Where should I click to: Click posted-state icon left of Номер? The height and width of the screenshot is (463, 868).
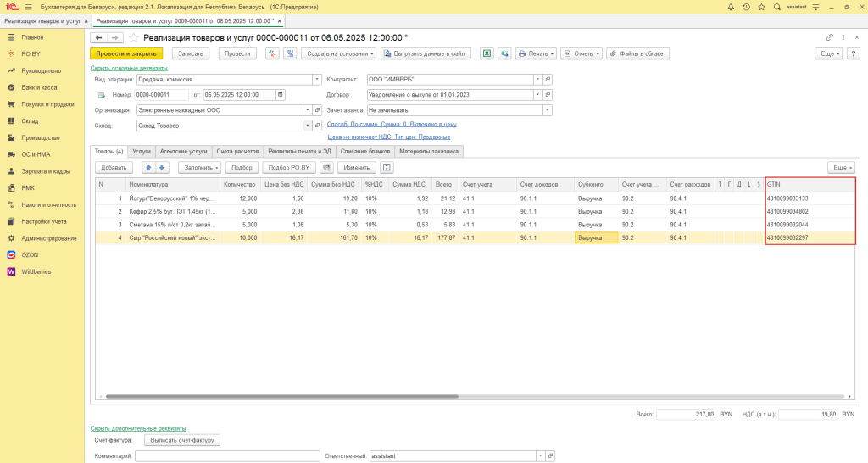tap(102, 95)
